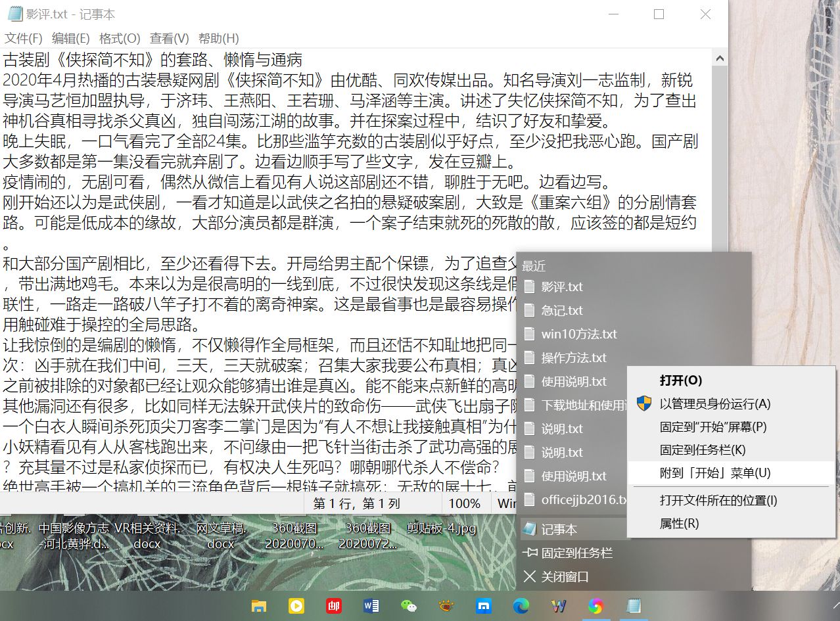Launch Notepad from the taskbar

(x=634, y=606)
